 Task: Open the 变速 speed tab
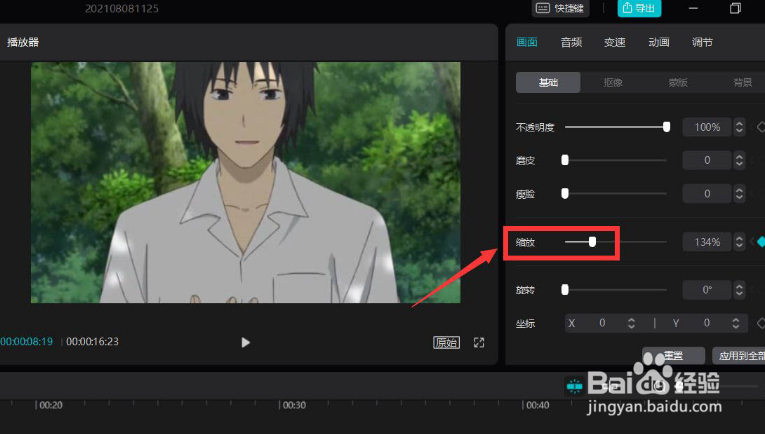point(615,42)
